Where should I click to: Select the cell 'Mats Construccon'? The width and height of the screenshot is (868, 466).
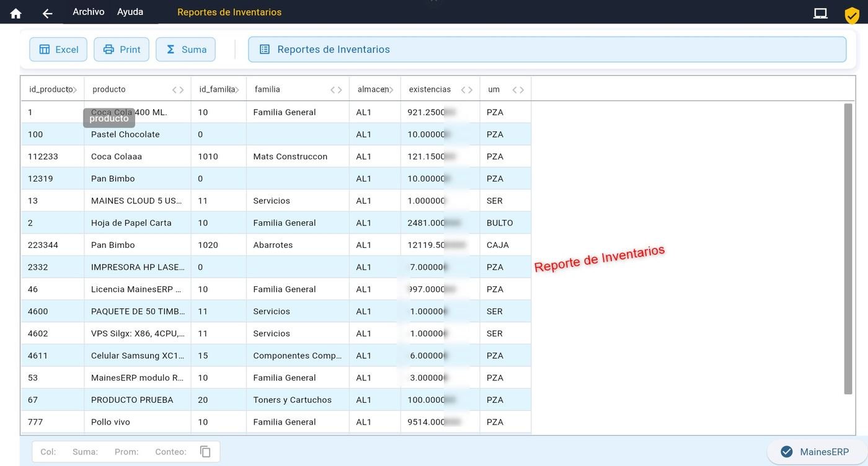point(298,157)
